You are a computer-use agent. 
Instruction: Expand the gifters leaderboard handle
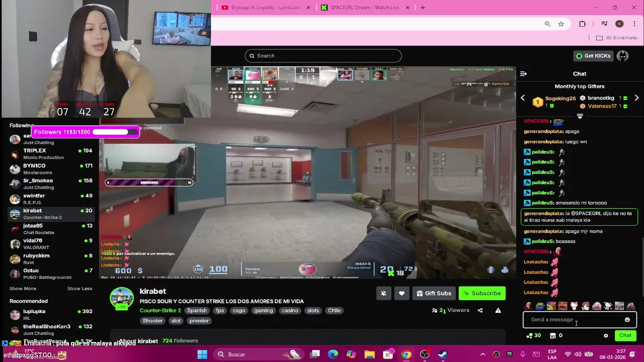pyautogui.click(x=580, y=116)
